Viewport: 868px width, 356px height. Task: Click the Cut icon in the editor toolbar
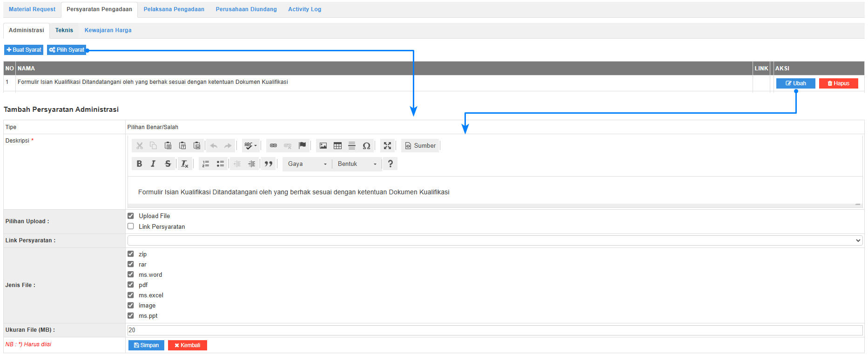tap(140, 146)
